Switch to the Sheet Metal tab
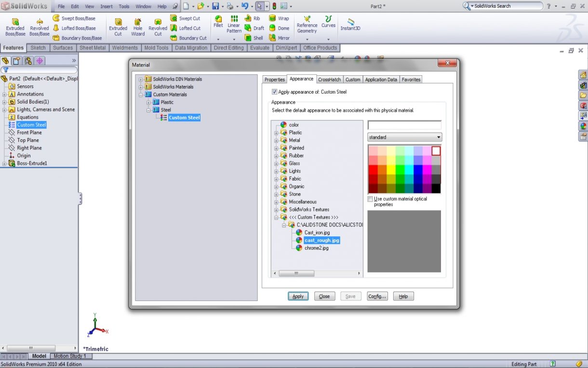The height and width of the screenshot is (368, 588). coord(93,48)
